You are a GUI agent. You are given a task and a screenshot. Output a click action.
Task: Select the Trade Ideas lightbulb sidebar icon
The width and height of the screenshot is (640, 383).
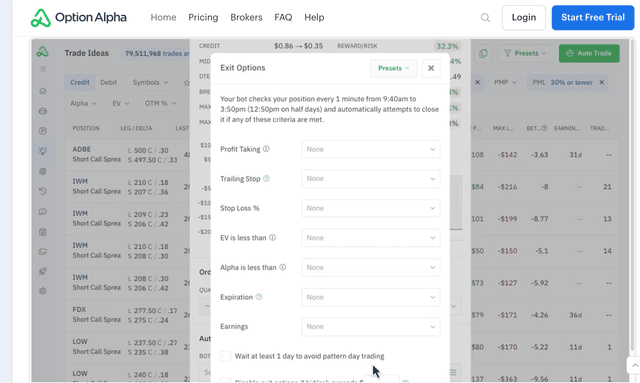tap(43, 151)
